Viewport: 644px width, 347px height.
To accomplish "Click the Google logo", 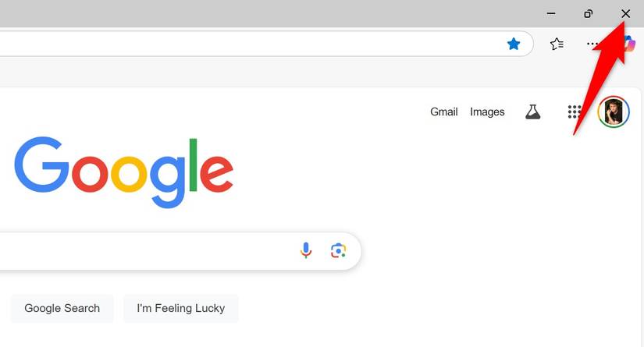I will tap(123, 172).
